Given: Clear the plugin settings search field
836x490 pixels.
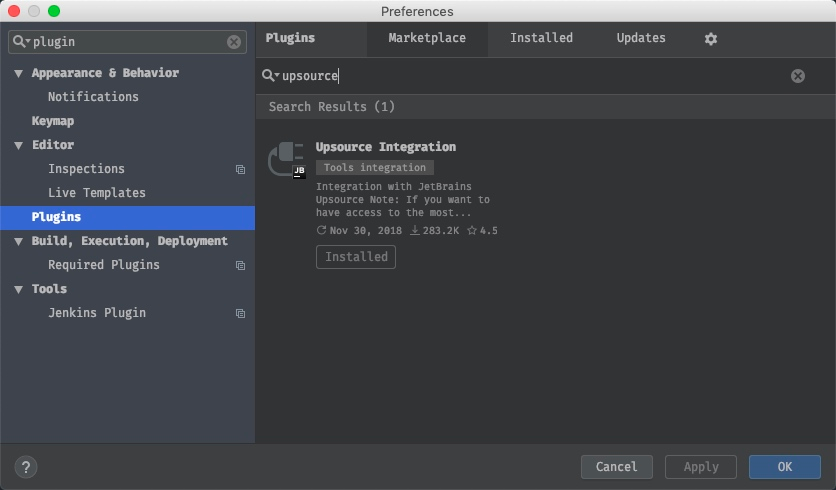Looking at the screenshot, I should 234,42.
